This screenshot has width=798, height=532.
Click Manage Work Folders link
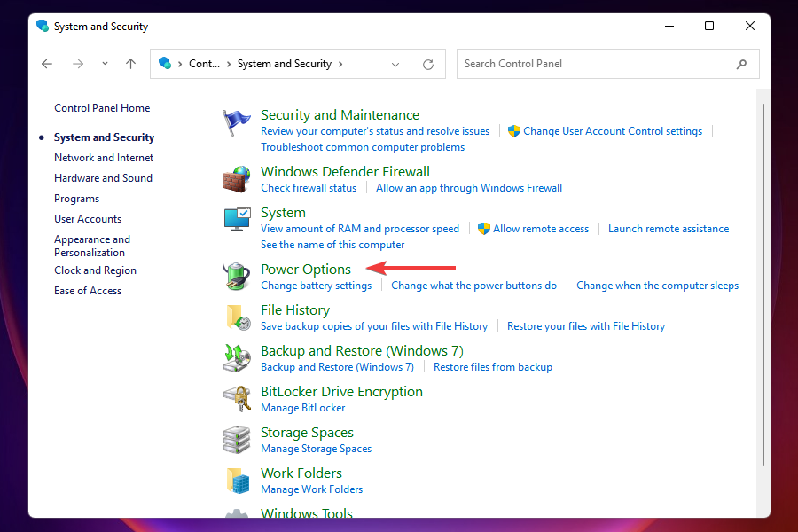[312, 489]
